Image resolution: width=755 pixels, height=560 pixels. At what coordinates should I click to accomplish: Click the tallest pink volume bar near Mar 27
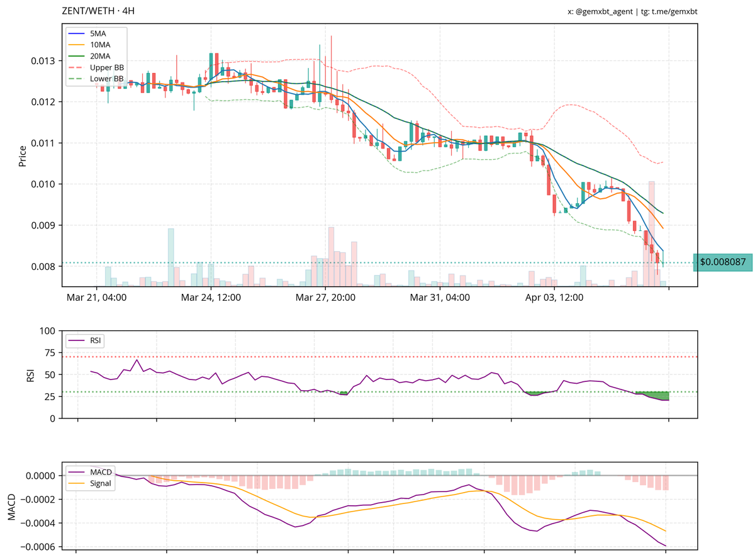coord(331,257)
